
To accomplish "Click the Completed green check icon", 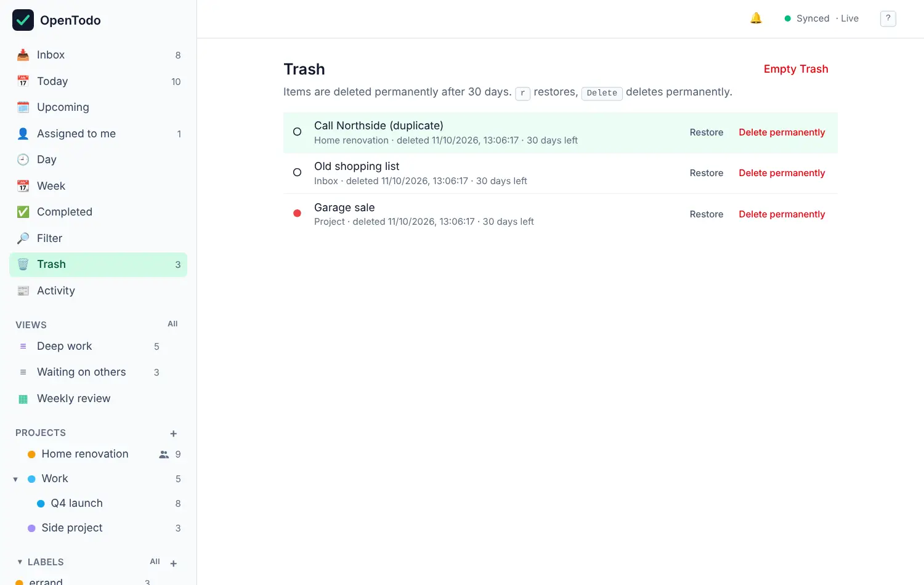I will 23,212.
